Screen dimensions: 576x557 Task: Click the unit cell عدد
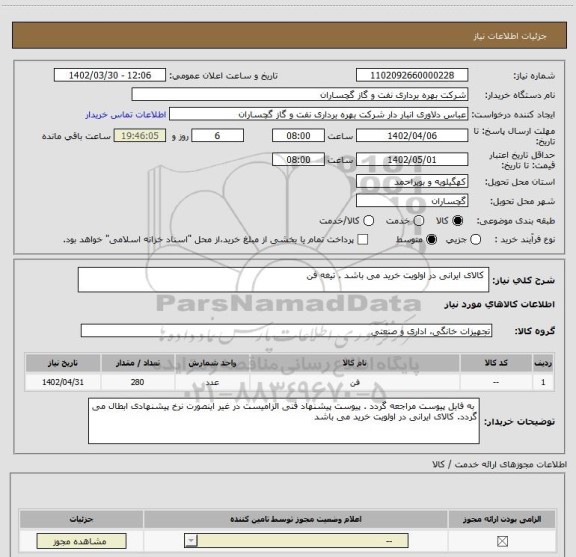[212, 382]
